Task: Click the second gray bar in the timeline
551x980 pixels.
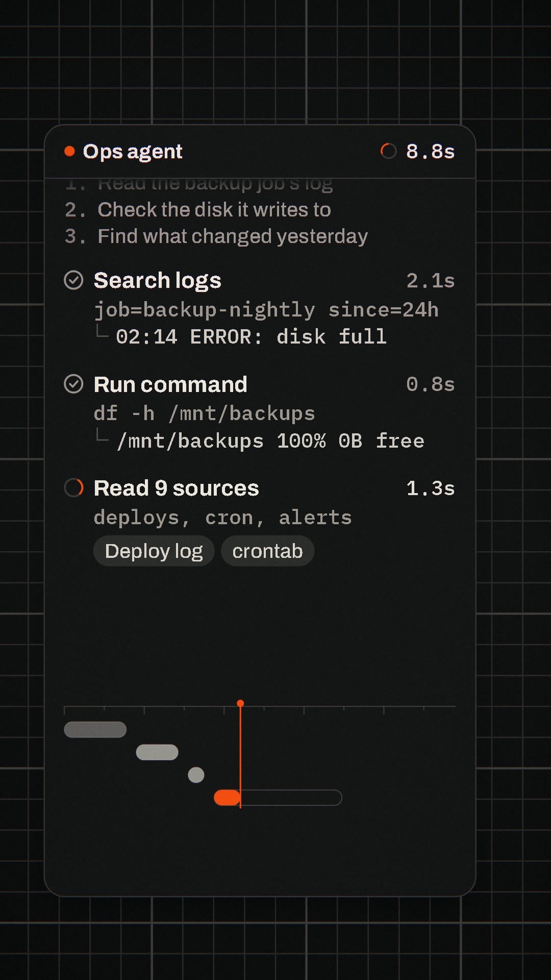Action: [x=157, y=752]
